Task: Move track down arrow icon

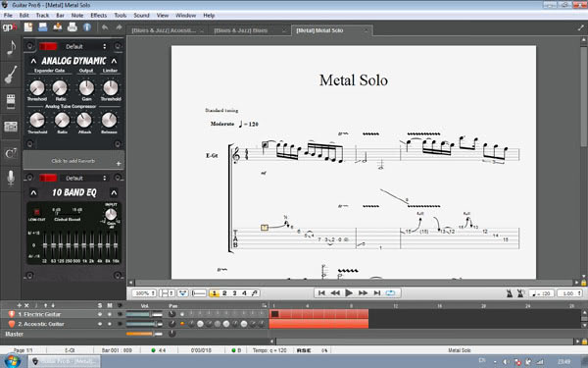Action: [53, 305]
